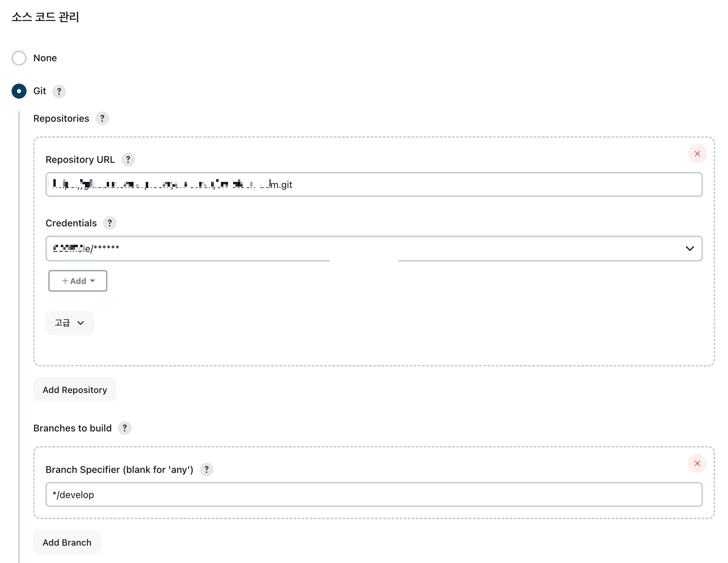The height and width of the screenshot is (563, 728).
Task: Click into the Branch Specifier input field
Action: pyautogui.click(x=374, y=495)
